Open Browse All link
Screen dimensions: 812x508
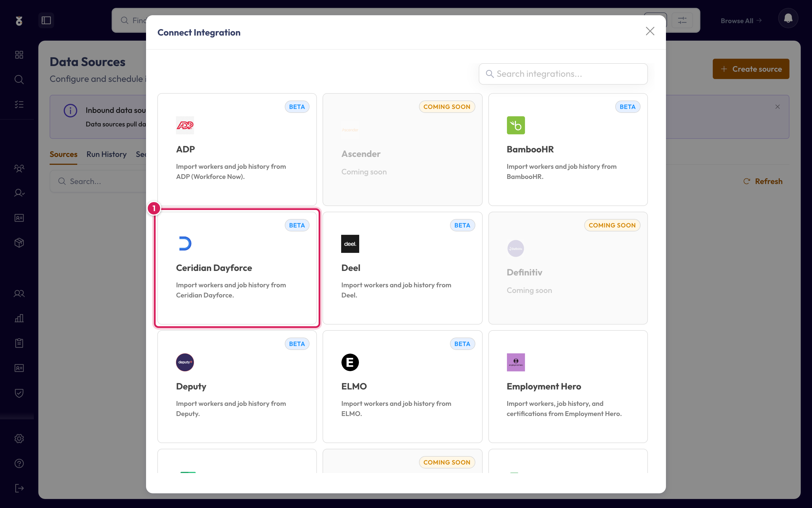[741, 21]
